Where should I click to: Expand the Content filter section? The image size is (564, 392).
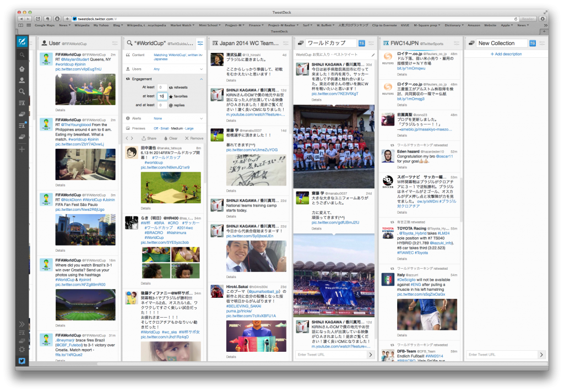click(x=164, y=57)
